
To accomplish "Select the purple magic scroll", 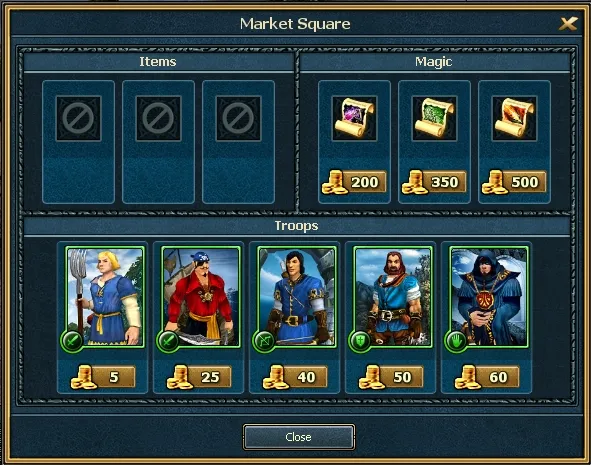I will [x=354, y=118].
